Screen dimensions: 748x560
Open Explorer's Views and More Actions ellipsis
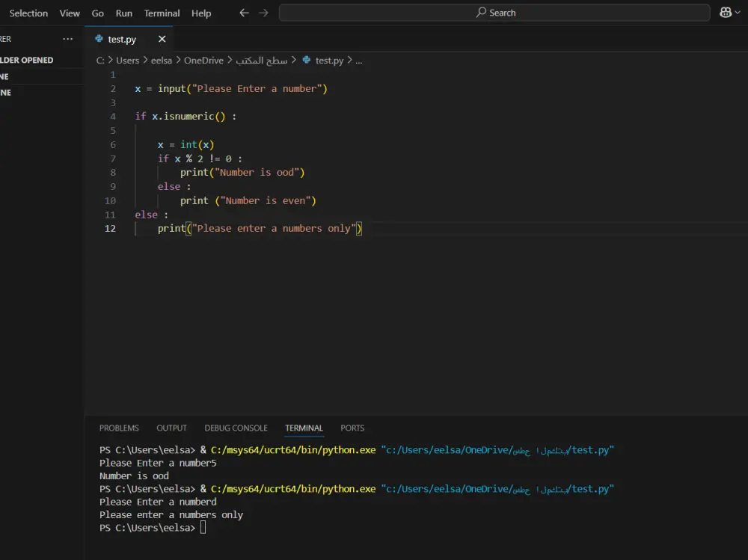tap(68, 39)
